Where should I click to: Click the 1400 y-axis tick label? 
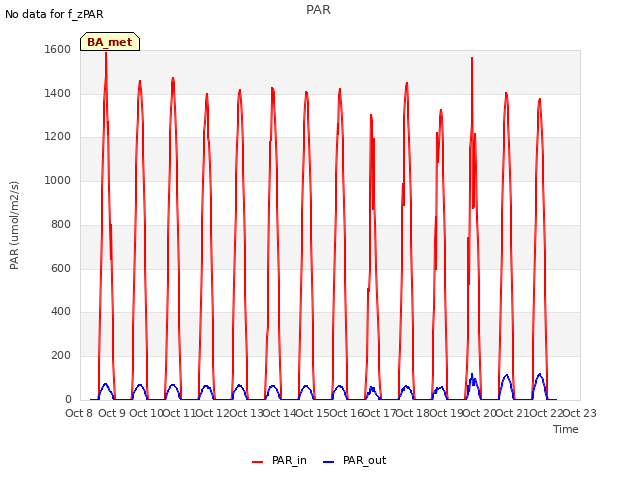point(58,93)
